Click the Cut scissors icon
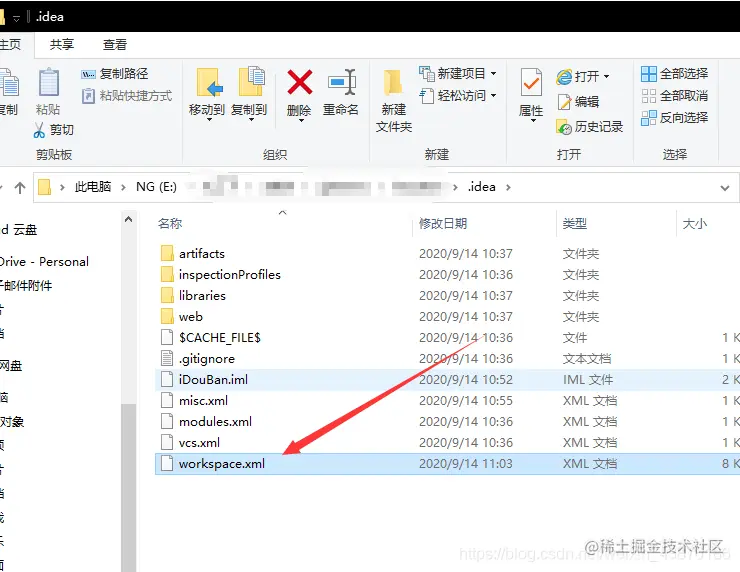The width and height of the screenshot is (740, 572). point(39,130)
